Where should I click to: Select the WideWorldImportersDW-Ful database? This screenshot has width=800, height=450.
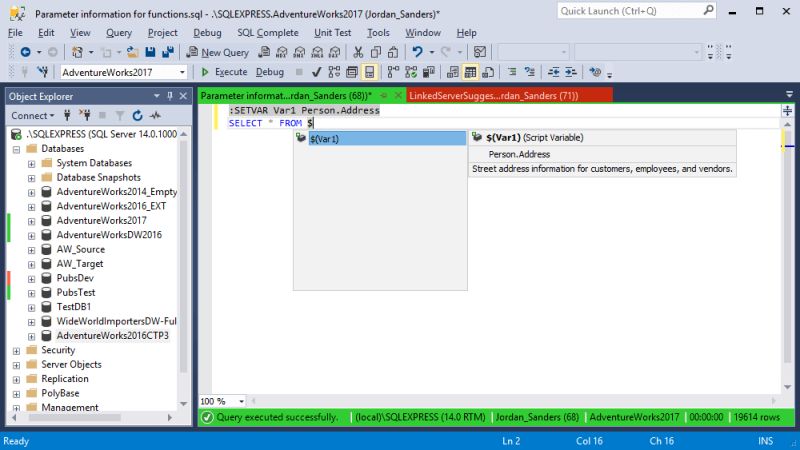click(116, 321)
